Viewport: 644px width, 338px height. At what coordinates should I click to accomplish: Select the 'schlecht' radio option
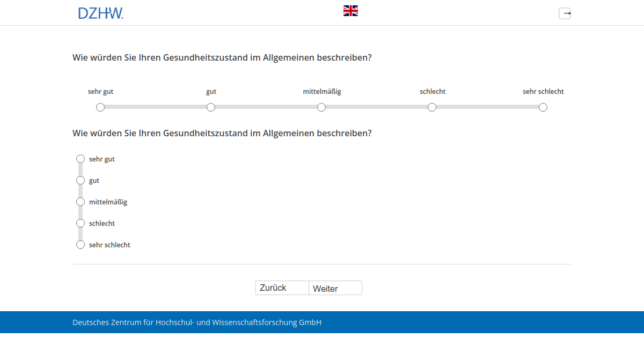[x=80, y=223]
